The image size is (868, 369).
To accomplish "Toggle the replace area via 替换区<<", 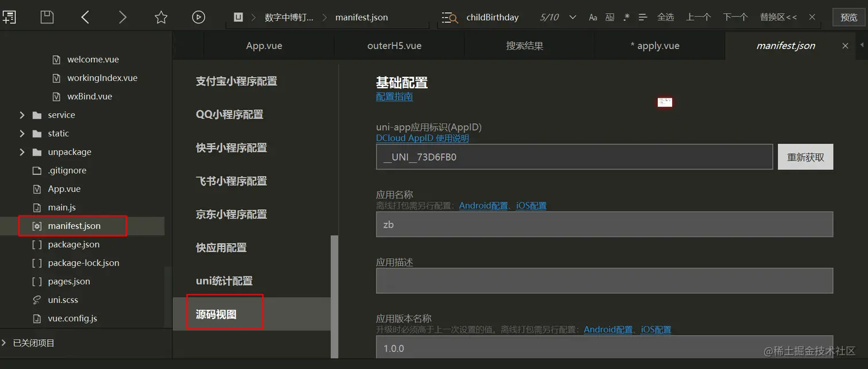I will tap(778, 17).
